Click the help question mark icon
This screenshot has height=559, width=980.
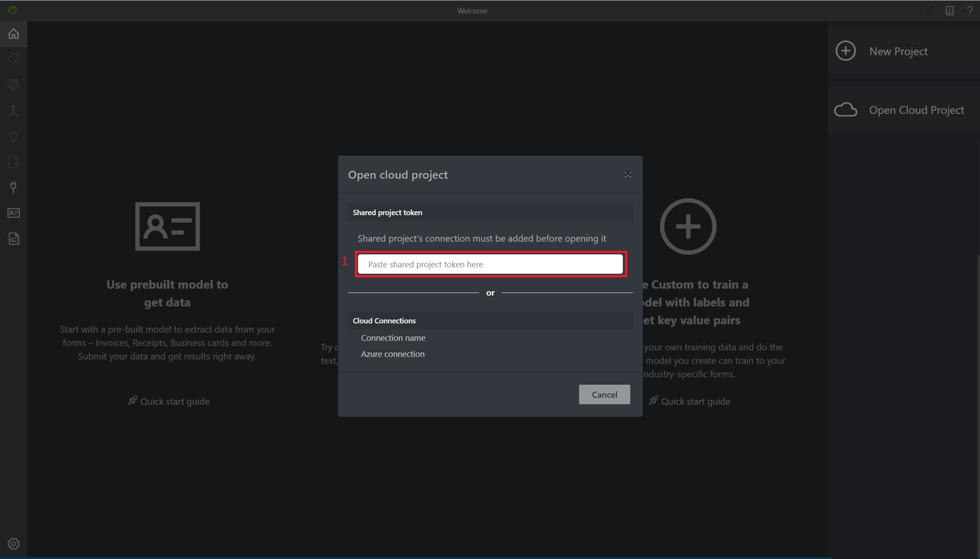coord(970,11)
